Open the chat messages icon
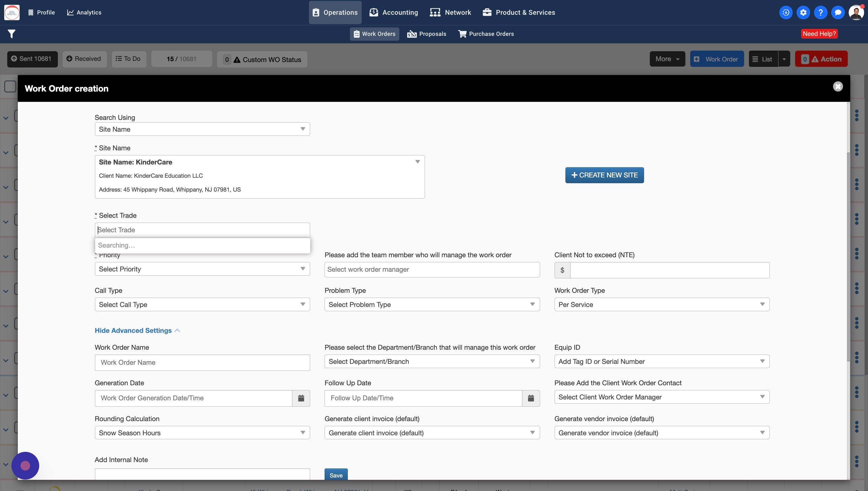This screenshot has width=868, height=491. 838,12
